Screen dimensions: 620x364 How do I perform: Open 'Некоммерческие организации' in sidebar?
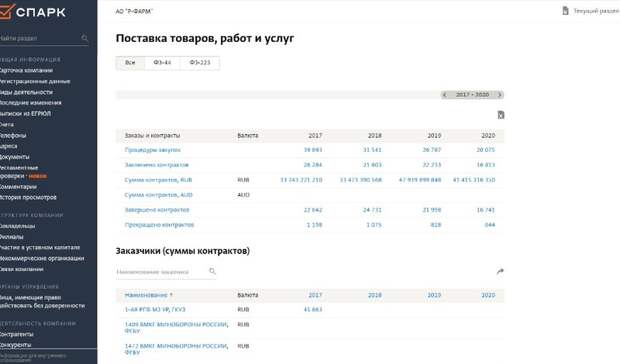[x=42, y=258]
